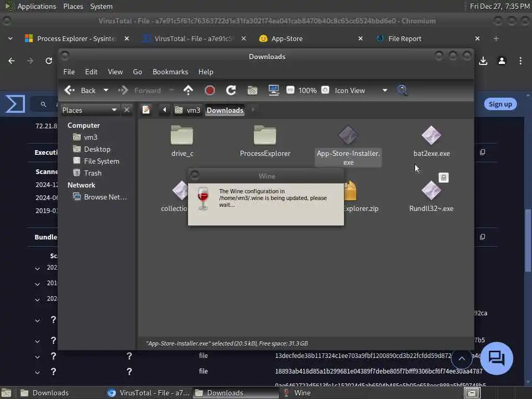Switch to VirusTotal window in taskbar
The height and width of the screenshot is (399, 532).
click(149, 393)
